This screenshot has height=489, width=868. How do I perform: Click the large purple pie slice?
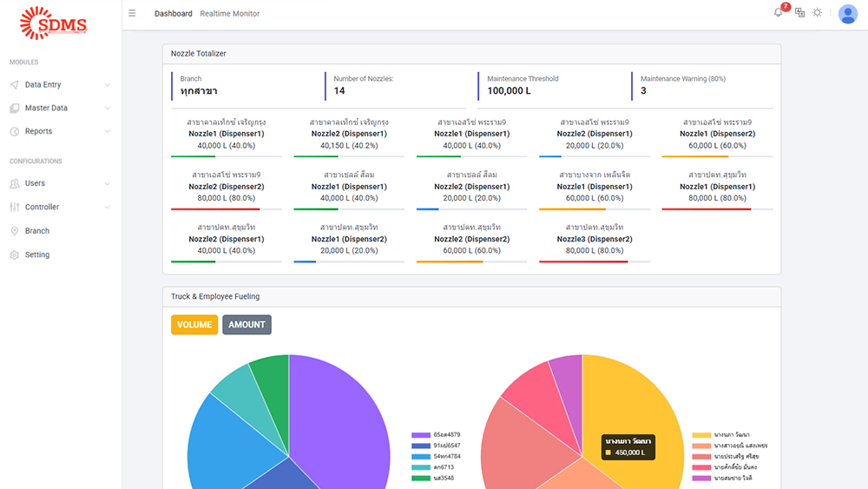(339, 417)
